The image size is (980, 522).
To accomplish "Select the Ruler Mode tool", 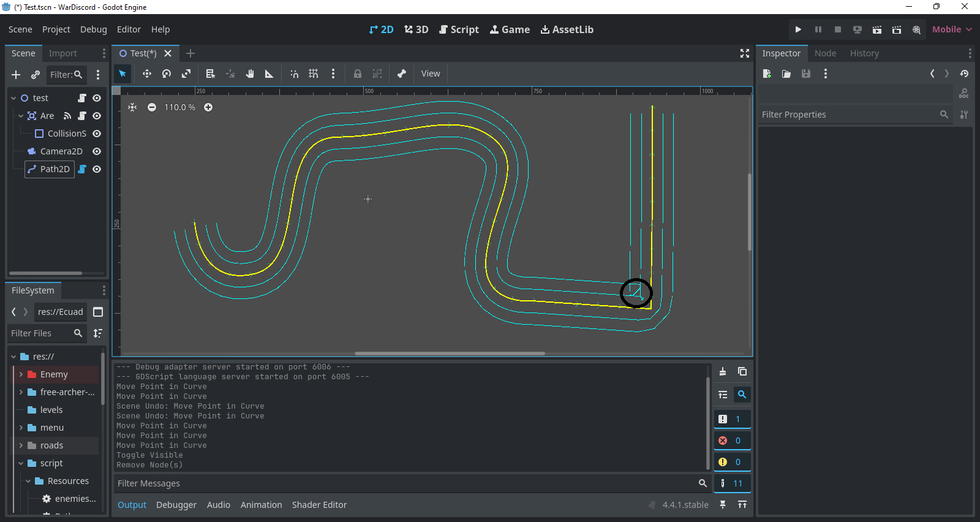I will (x=269, y=74).
